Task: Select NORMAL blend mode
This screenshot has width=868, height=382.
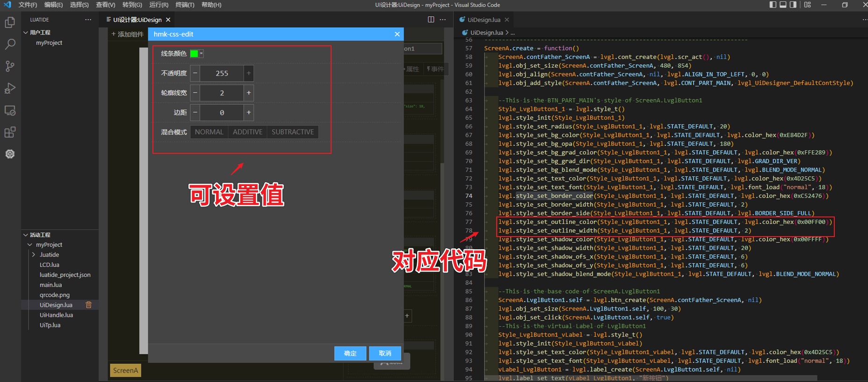Action: 209,132
